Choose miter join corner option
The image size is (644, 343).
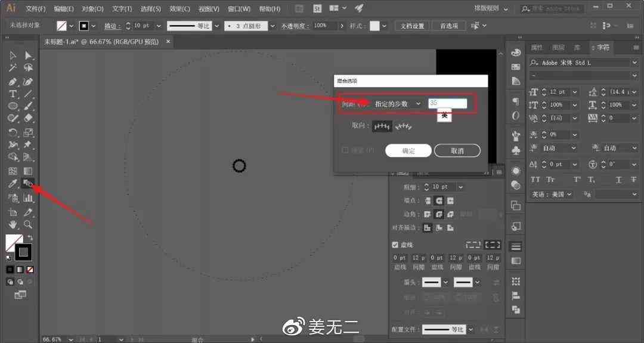[x=428, y=214]
